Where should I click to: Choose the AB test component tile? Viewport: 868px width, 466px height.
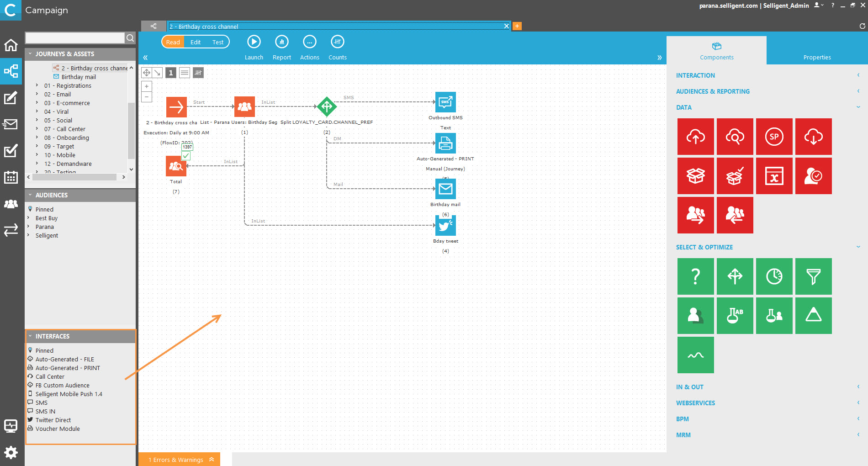point(735,316)
